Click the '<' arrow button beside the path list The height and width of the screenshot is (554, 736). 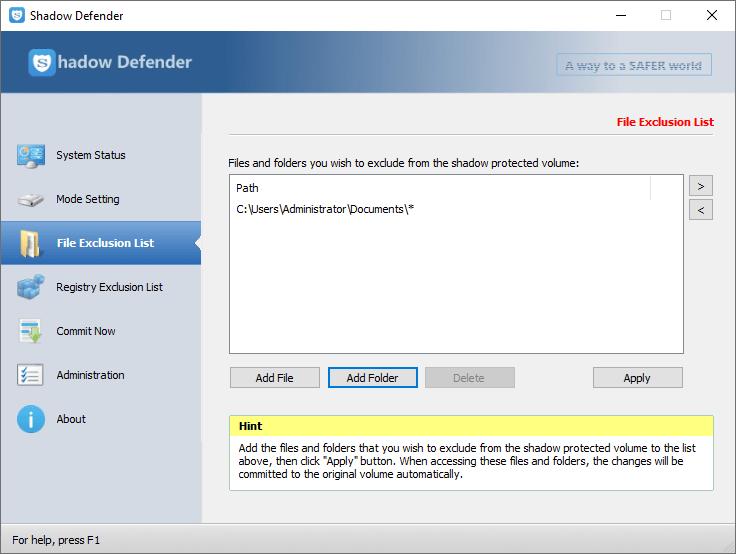click(701, 210)
